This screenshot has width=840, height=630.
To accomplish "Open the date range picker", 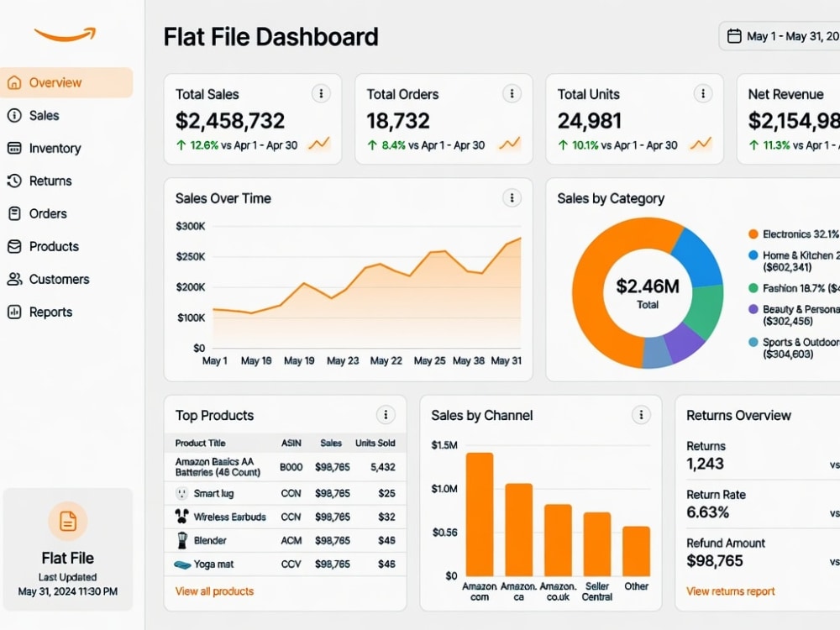I will coord(780,36).
